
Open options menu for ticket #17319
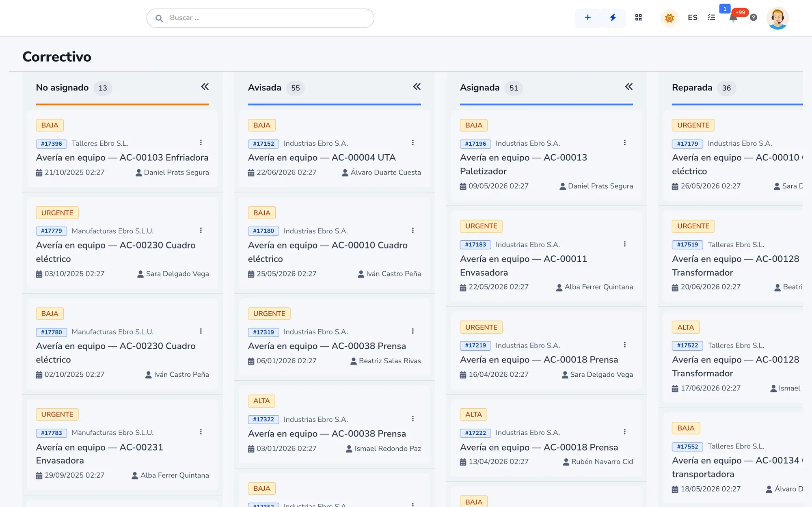point(412,331)
